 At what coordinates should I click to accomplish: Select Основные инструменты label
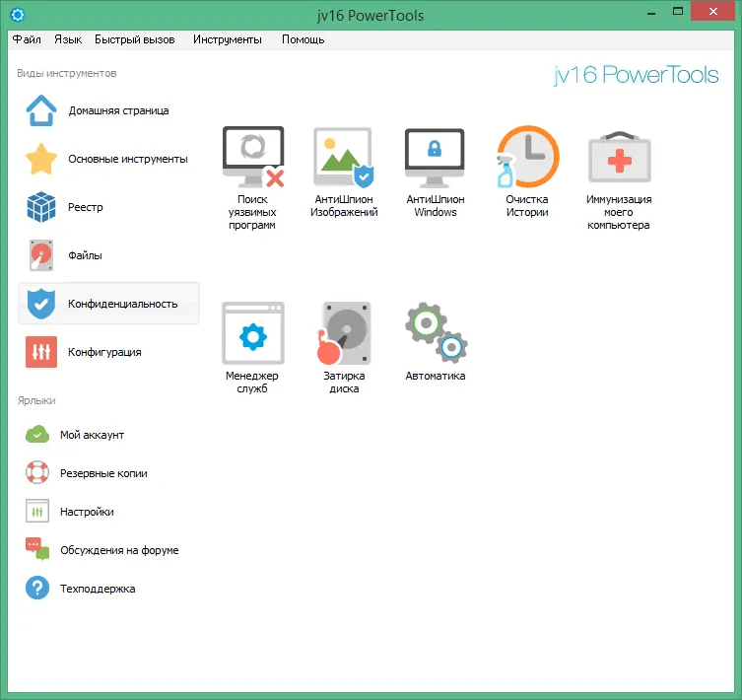coord(128,159)
